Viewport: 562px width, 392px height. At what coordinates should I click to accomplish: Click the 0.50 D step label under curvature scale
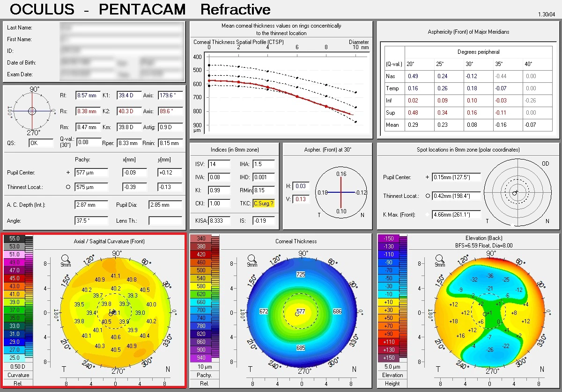click(x=19, y=366)
